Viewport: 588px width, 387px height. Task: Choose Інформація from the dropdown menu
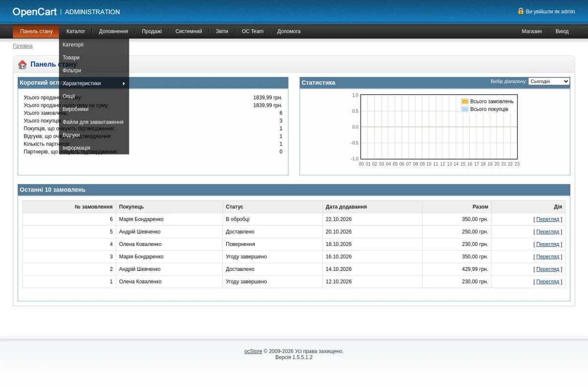tap(94, 148)
